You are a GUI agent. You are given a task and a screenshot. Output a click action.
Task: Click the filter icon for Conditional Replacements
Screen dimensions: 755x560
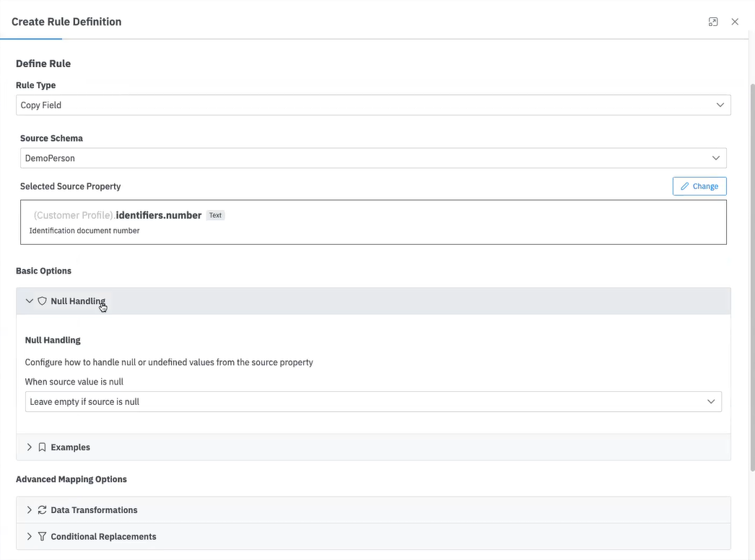(42, 537)
